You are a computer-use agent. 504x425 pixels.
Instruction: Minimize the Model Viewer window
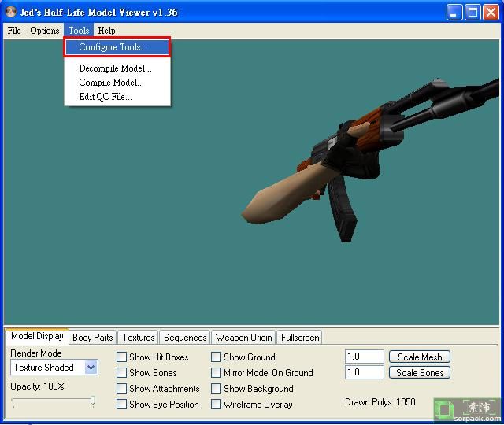point(454,13)
